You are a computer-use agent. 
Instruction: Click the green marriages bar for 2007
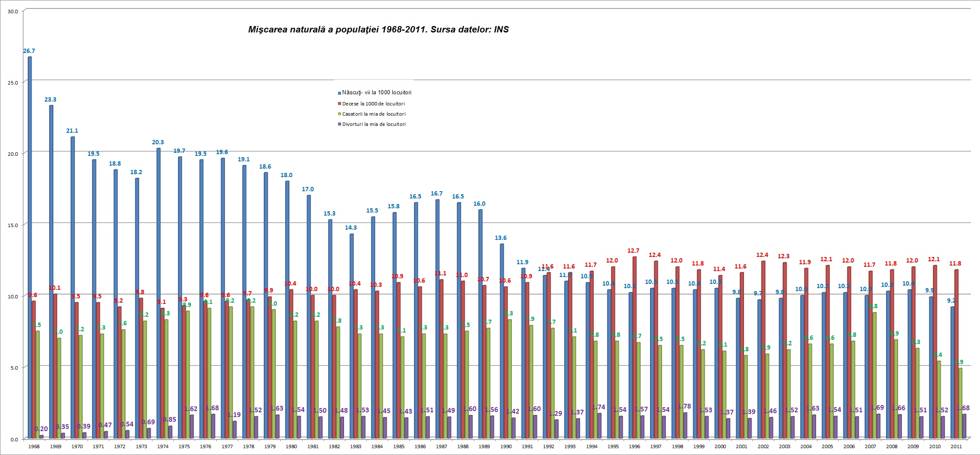(875, 375)
